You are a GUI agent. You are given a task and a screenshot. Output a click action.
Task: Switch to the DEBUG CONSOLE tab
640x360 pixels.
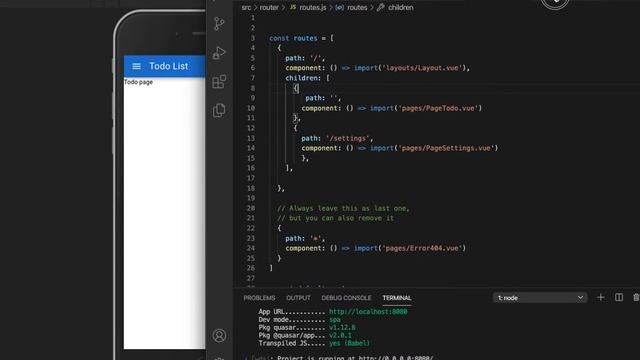coord(346,298)
